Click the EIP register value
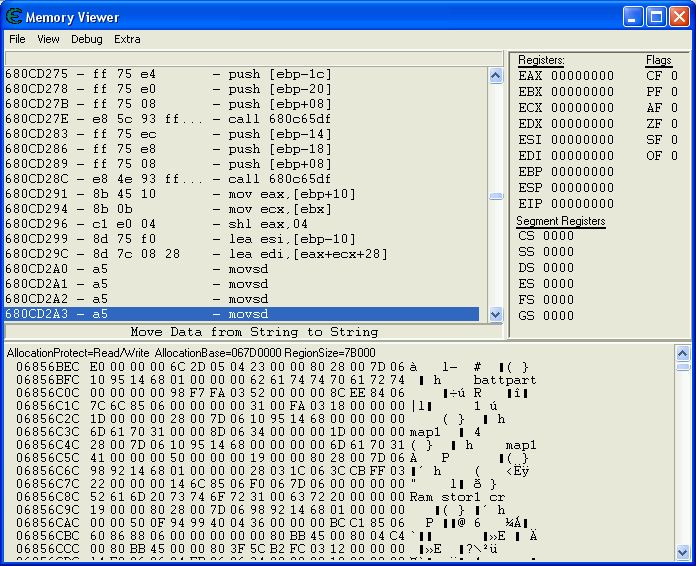 pos(582,204)
